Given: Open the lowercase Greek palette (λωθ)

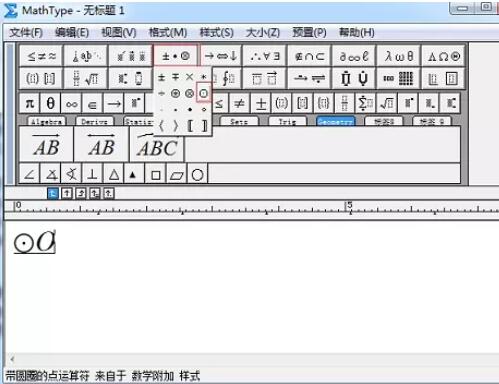Looking at the screenshot, I should pos(399,56).
